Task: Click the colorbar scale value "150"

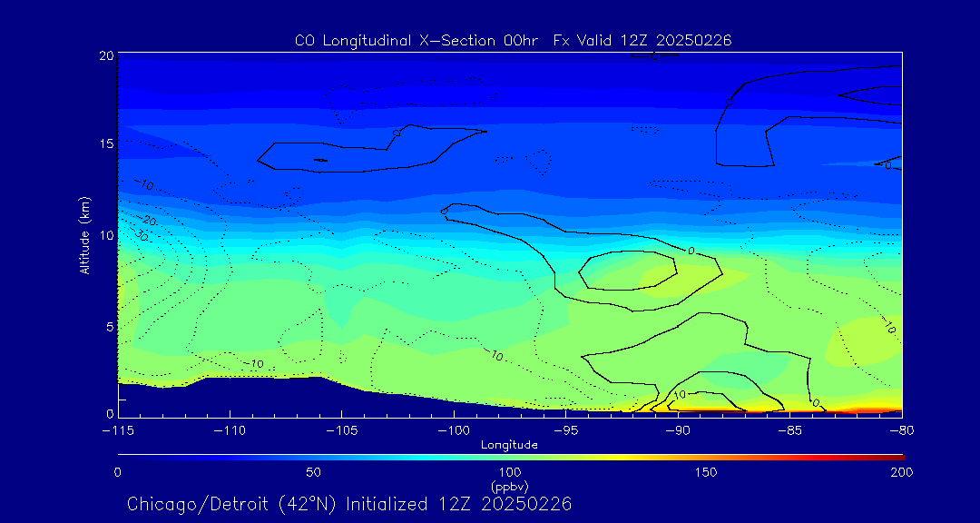Action: [x=706, y=472]
